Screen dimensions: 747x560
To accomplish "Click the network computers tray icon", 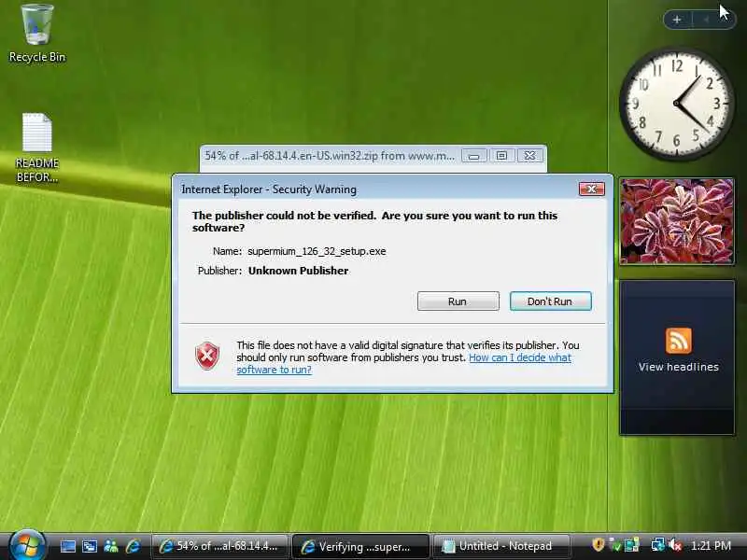I will pos(658,544).
